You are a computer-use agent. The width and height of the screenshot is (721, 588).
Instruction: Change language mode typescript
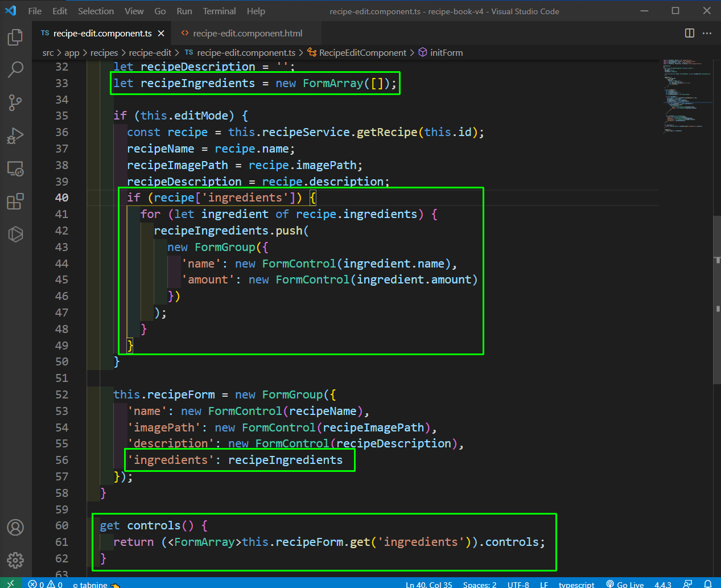[576, 584]
